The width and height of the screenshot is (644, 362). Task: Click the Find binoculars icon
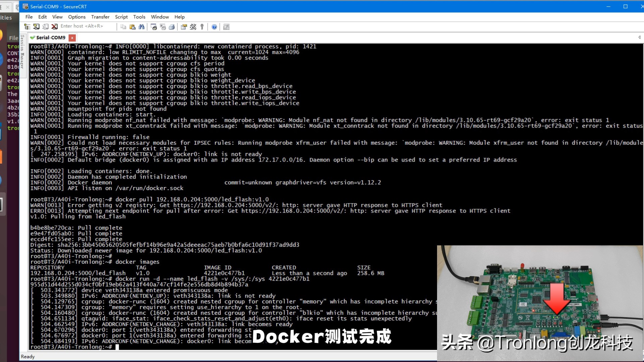[142, 27]
